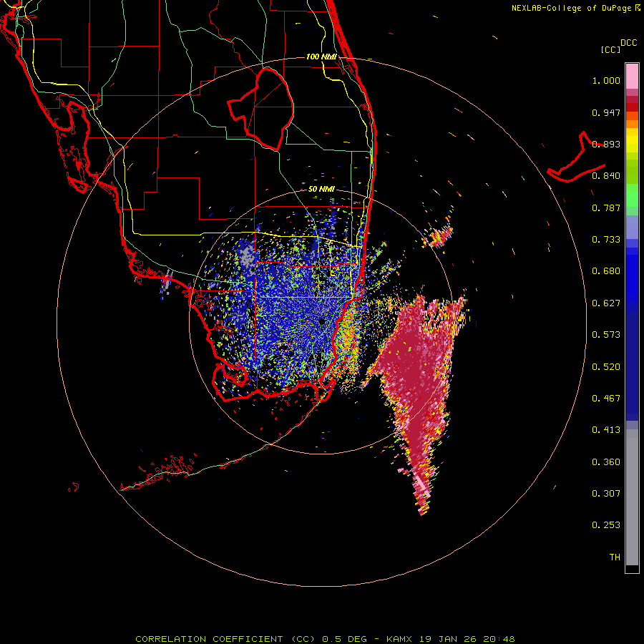Select the 0.413 scale value
Image resolution: width=644 pixels, height=644 pixels.
coord(606,430)
